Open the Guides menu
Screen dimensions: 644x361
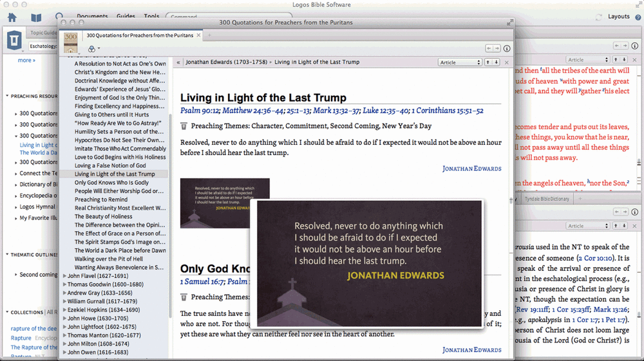coord(126,17)
